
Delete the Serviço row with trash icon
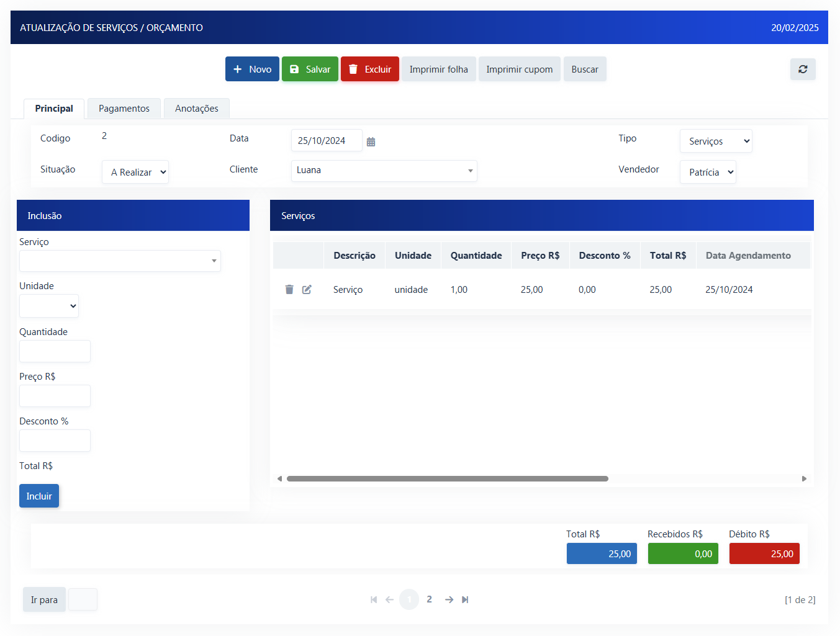point(289,290)
